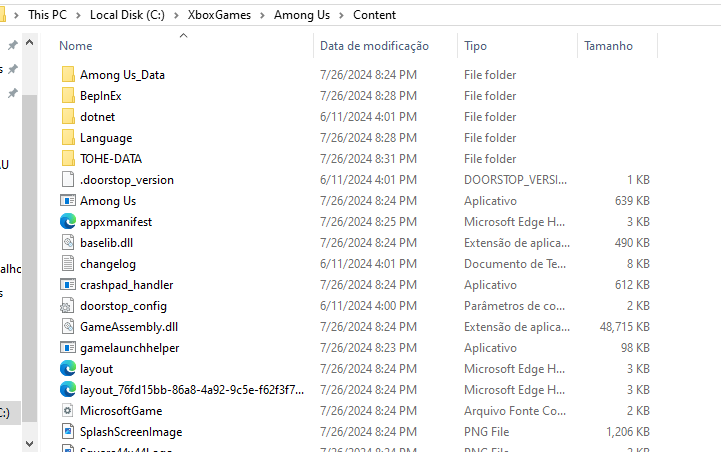The width and height of the screenshot is (721, 465).
Task: Select the layout_76fd15bb file entry
Action: [x=192, y=390]
